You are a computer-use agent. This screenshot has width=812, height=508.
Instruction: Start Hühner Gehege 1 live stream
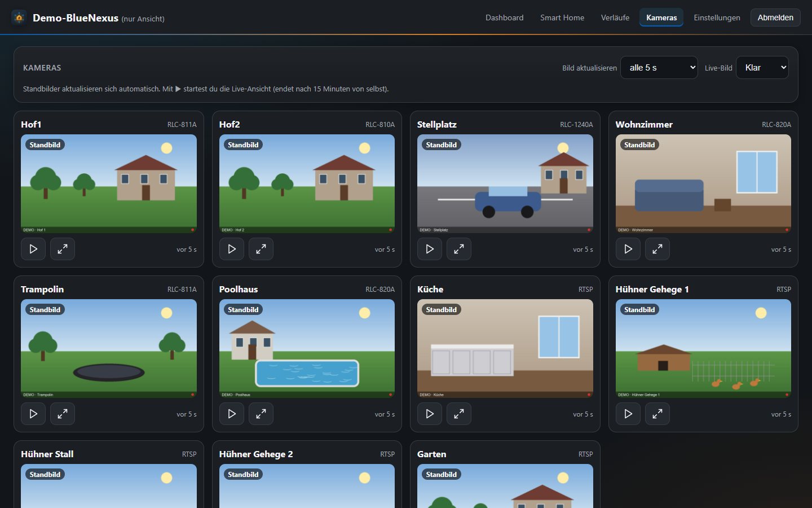click(x=628, y=414)
